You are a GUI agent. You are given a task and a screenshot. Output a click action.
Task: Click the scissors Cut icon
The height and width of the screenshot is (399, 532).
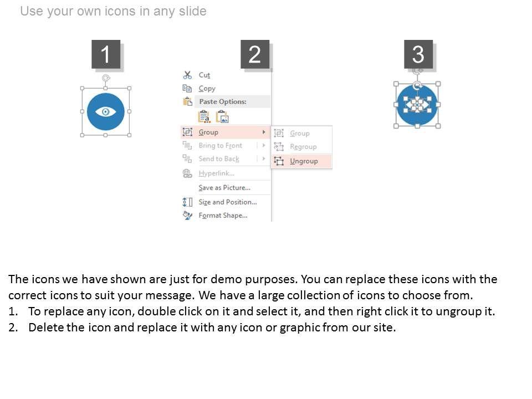point(187,75)
